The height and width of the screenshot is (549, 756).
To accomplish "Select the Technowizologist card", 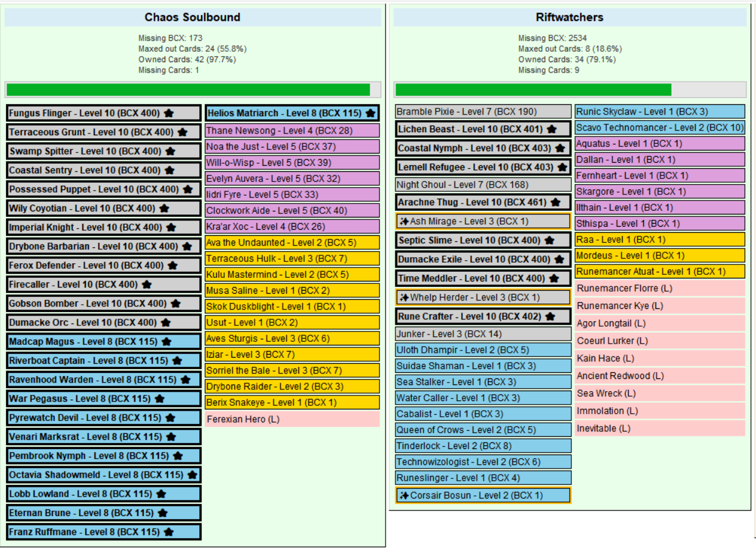I will [484, 462].
